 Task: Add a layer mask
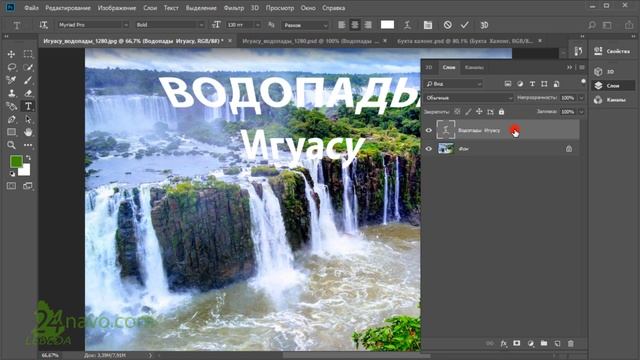pos(517,344)
